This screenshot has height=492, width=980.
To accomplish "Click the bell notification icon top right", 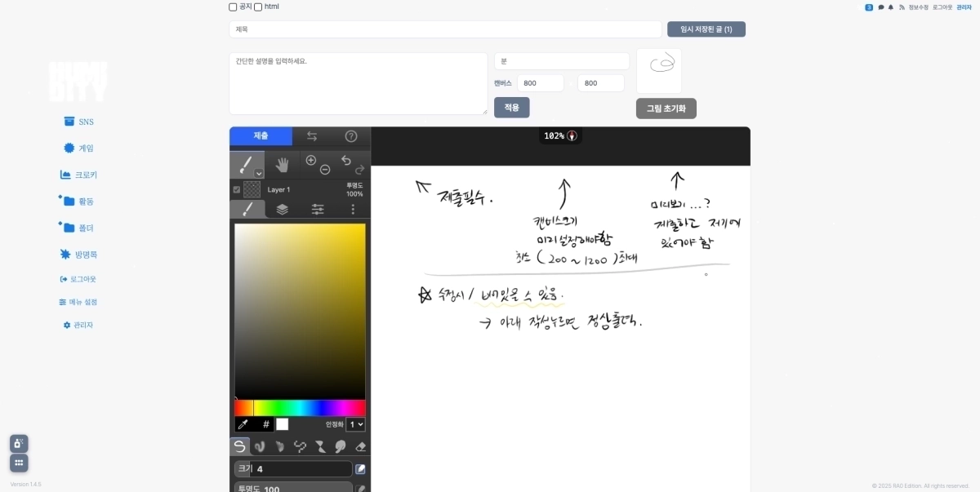I will [x=890, y=7].
